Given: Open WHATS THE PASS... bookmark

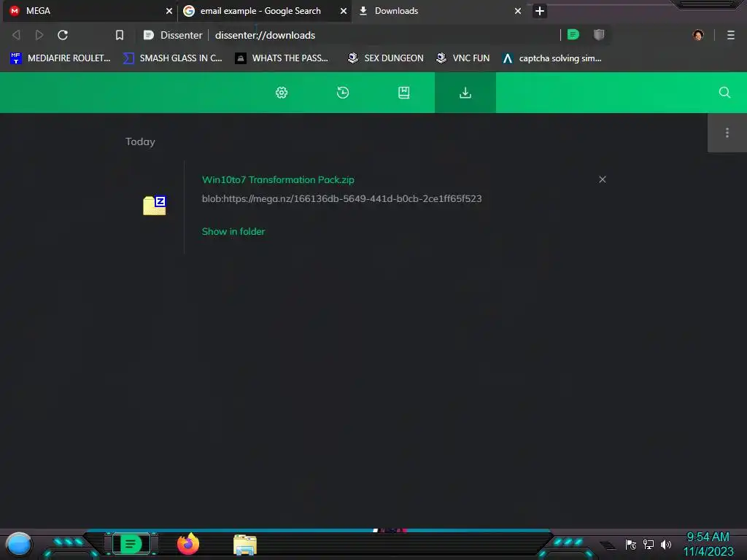Looking at the screenshot, I should [282, 58].
